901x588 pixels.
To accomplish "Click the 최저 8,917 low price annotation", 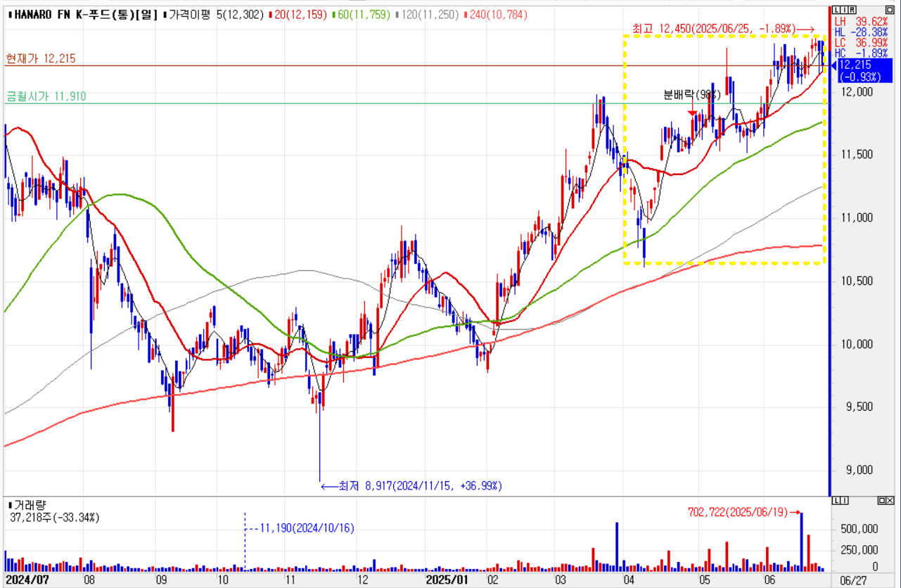I will point(415,486).
